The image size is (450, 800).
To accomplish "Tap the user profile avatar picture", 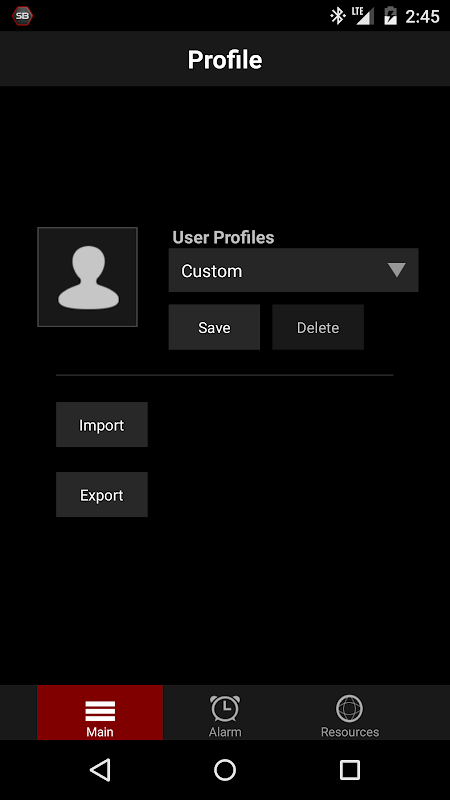I will pos(87,277).
